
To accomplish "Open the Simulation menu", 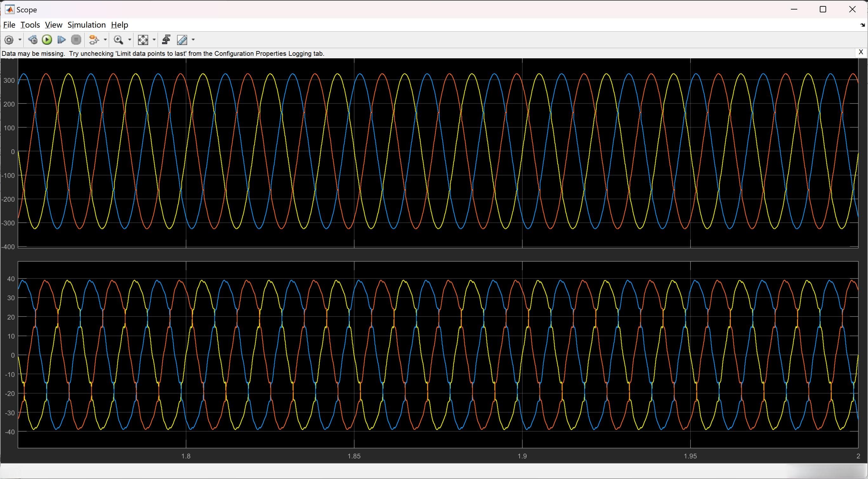I will [87, 25].
